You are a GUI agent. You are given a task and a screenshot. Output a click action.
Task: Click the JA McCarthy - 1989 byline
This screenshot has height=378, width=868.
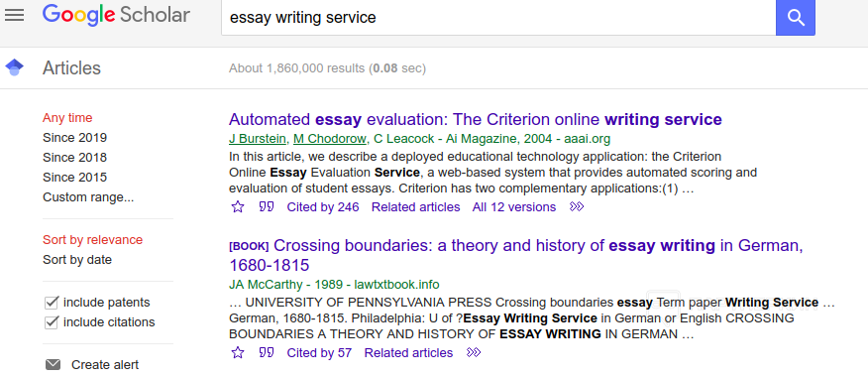point(334,285)
